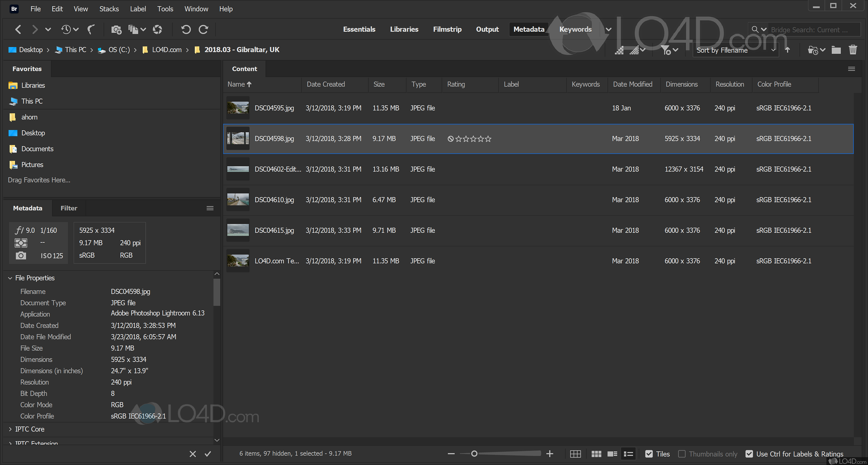
Task: Open the recent files clock icon
Action: click(66, 29)
